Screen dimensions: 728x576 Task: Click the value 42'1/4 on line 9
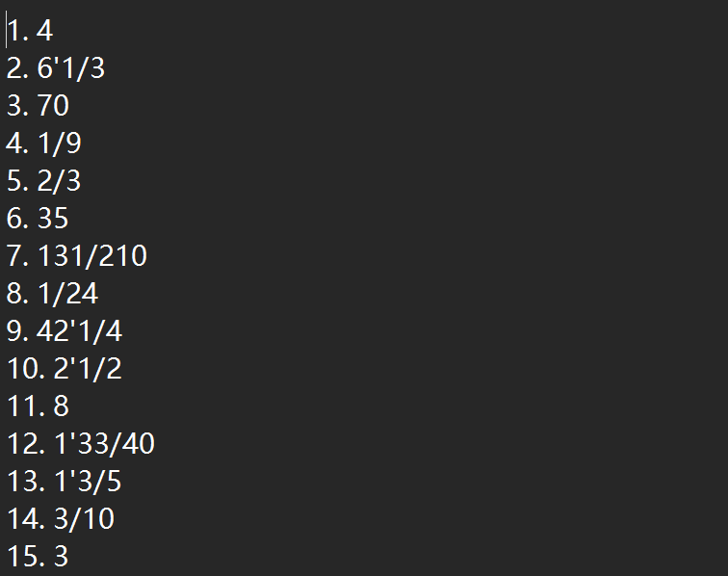click(79, 331)
